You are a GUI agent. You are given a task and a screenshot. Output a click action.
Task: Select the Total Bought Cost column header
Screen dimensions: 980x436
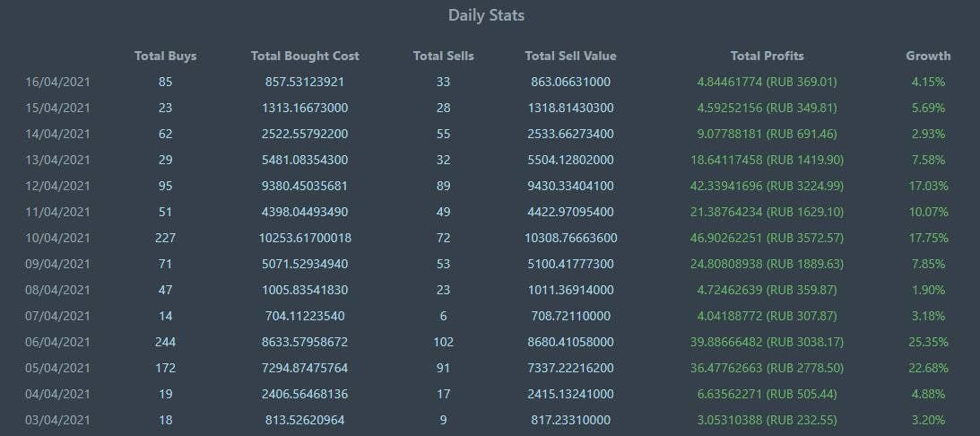click(305, 56)
